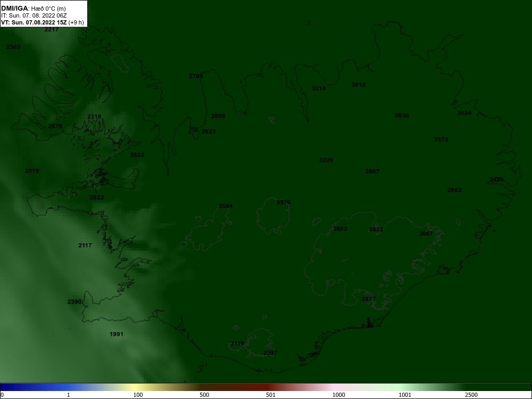The width and height of the screenshot is (532, 399).
Task: Click the map value 3010
Action: [x=359, y=85]
